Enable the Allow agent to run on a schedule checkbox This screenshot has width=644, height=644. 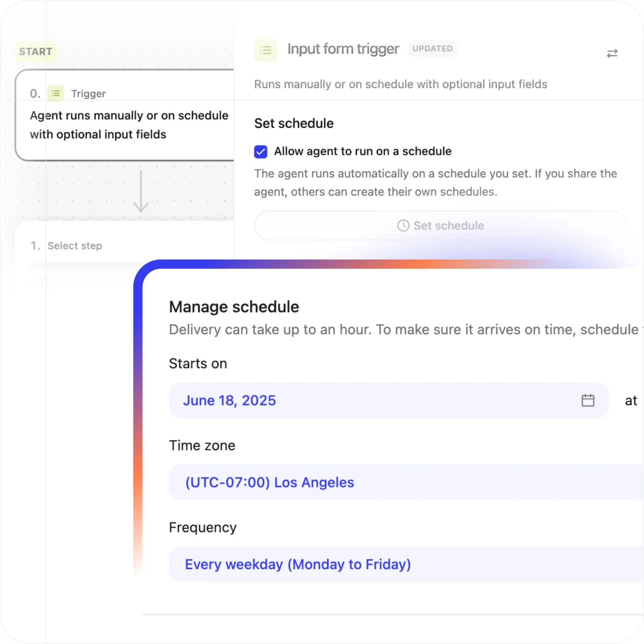click(261, 151)
